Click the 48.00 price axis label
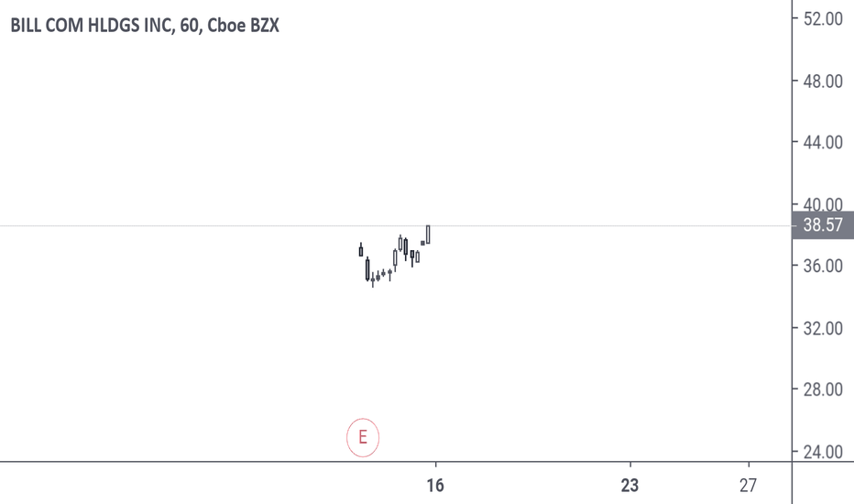Image resolution: width=854 pixels, height=504 pixels. tap(823, 82)
